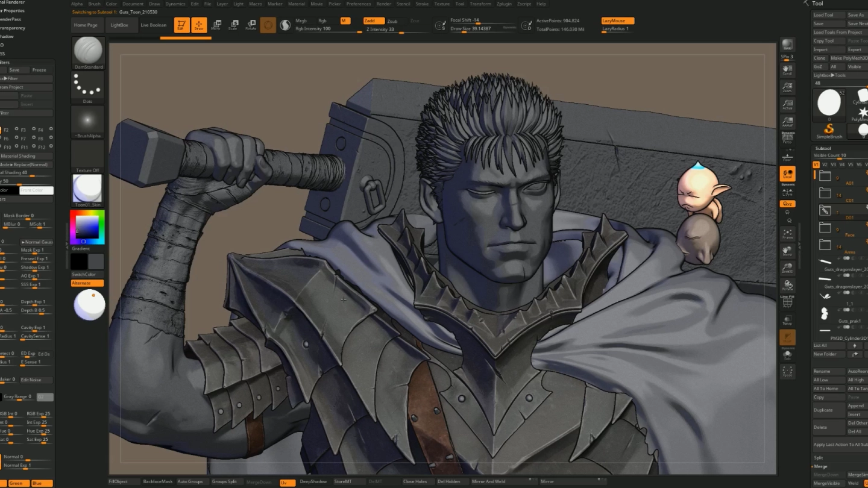This screenshot has height=488, width=868.
Task: Open the Transform menu
Action: coord(480,4)
